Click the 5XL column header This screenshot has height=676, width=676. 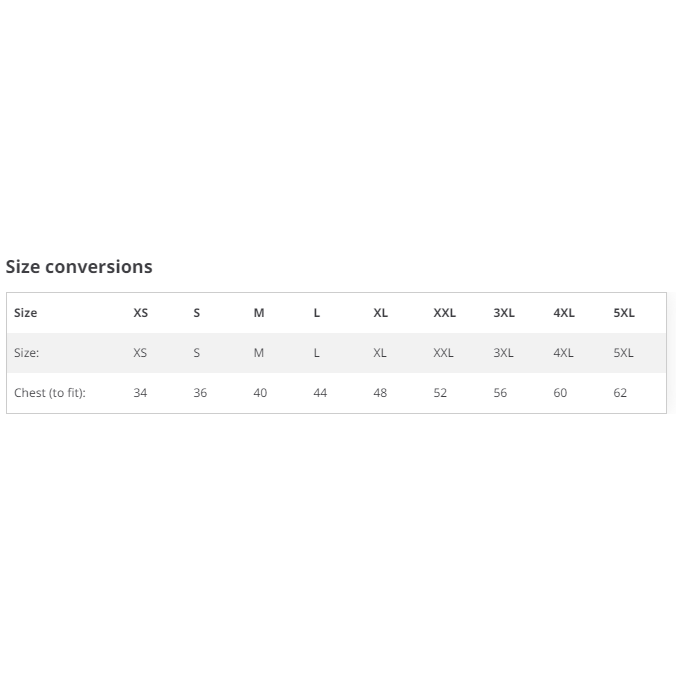pyautogui.click(x=624, y=313)
